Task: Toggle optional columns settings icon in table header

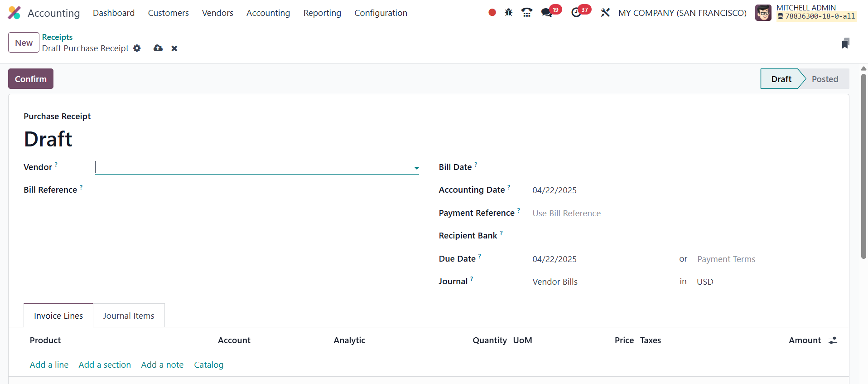Action: coord(833,340)
